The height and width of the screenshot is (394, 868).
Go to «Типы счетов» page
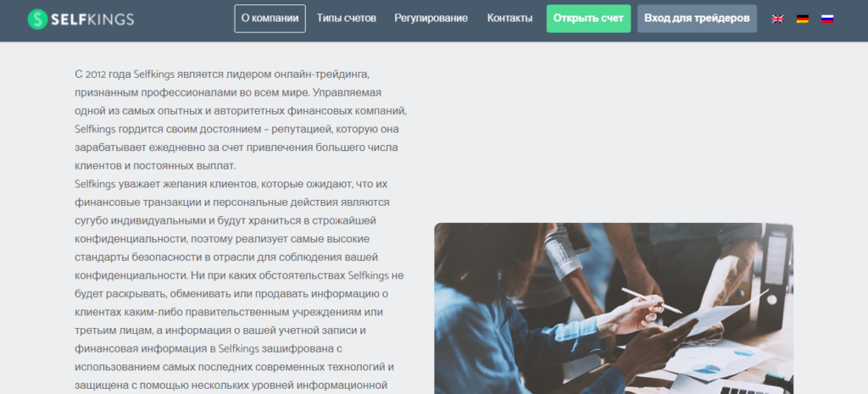tap(347, 19)
